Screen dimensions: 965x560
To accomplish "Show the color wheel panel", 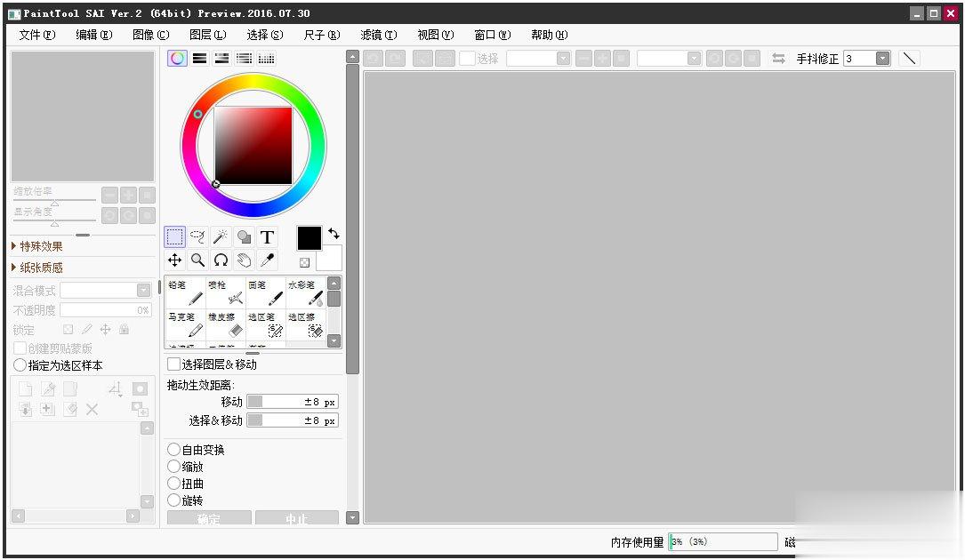I will point(177,59).
